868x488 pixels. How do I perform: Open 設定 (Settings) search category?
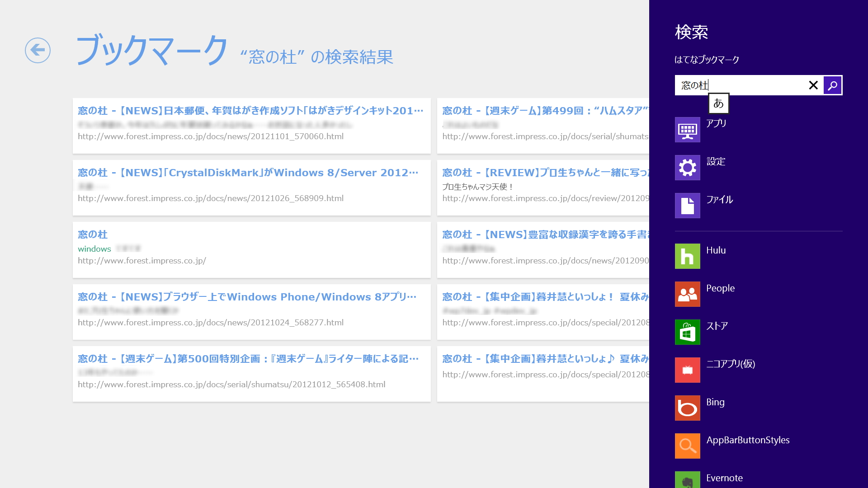687,168
